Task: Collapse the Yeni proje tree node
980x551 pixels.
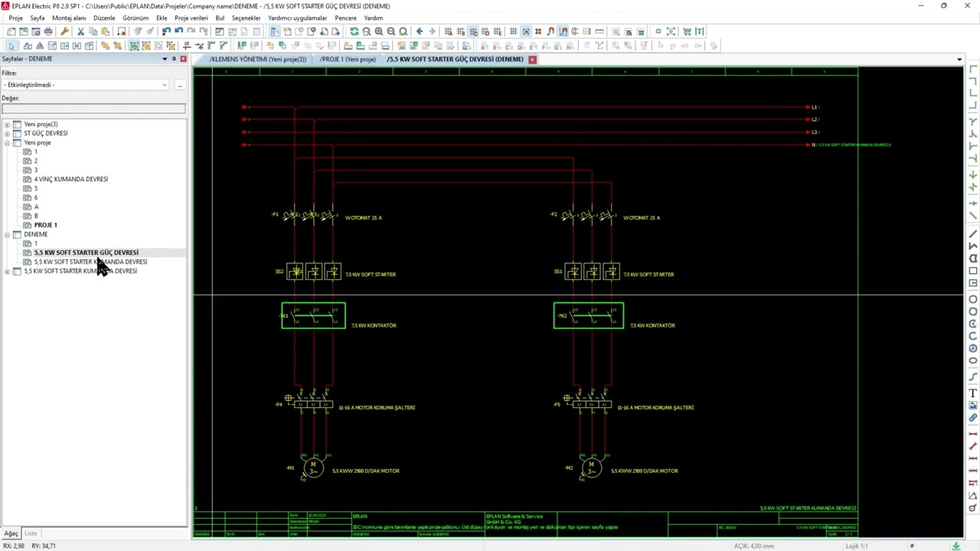Action: tap(7, 142)
